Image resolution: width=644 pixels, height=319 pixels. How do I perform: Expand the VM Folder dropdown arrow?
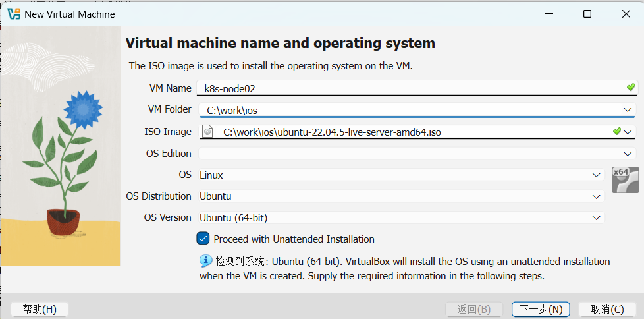pos(627,110)
